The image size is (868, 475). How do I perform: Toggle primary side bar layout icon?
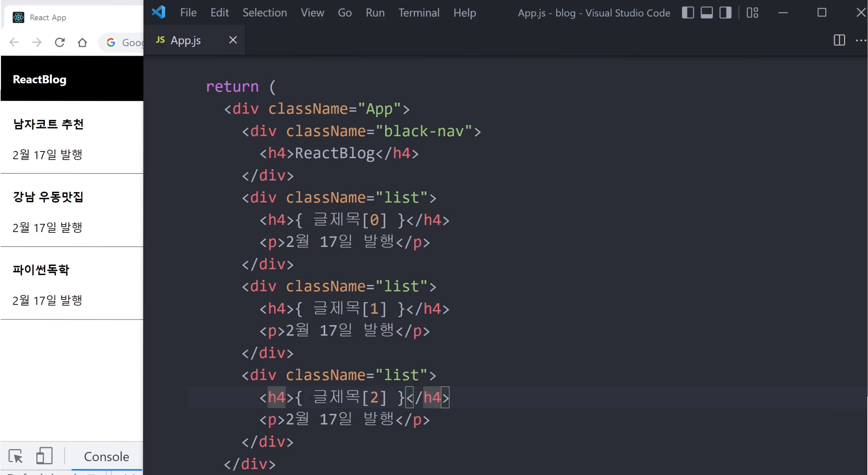[x=688, y=13]
